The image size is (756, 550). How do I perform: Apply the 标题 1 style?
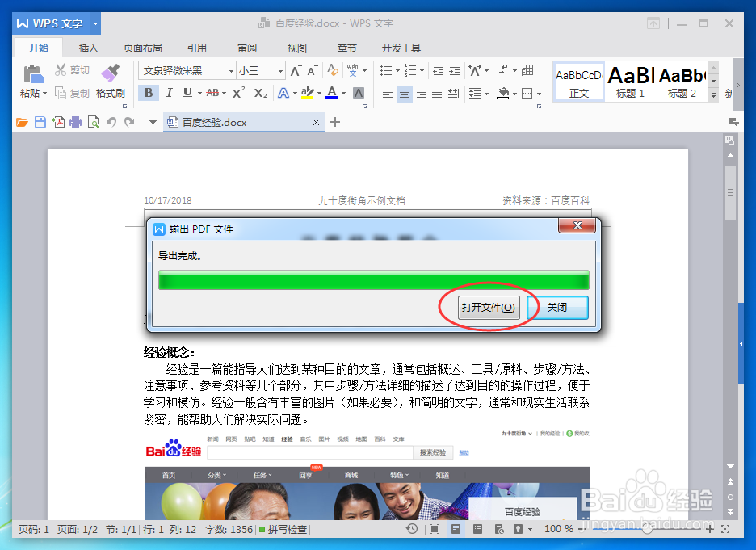click(x=630, y=82)
